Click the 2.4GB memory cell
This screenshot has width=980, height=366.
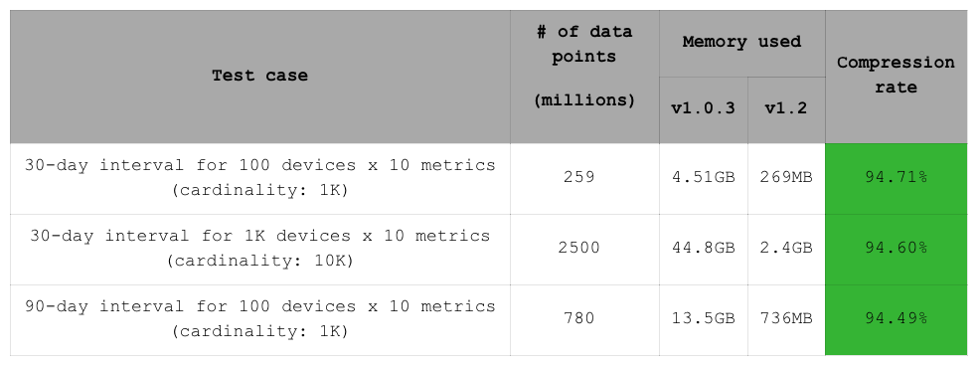pos(786,250)
